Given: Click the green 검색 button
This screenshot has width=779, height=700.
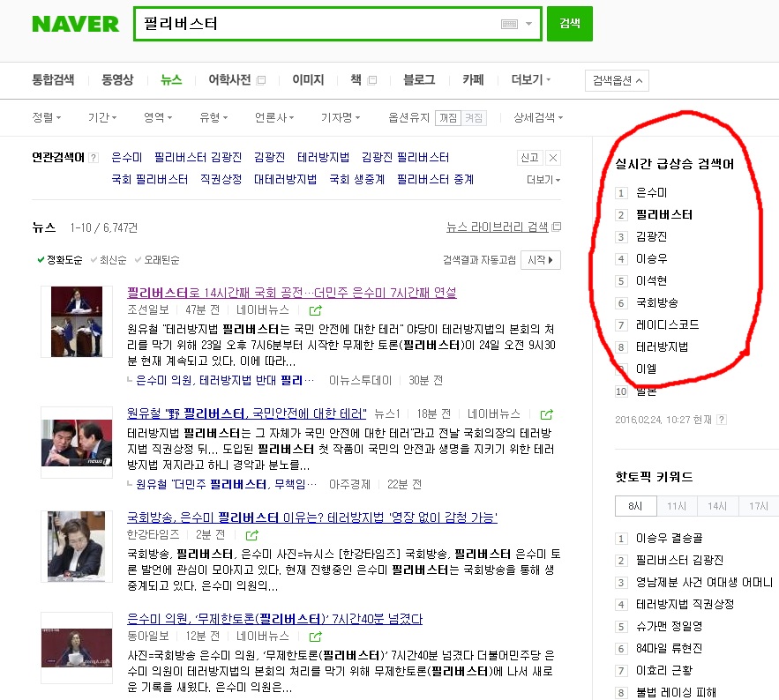Looking at the screenshot, I should pos(570,23).
